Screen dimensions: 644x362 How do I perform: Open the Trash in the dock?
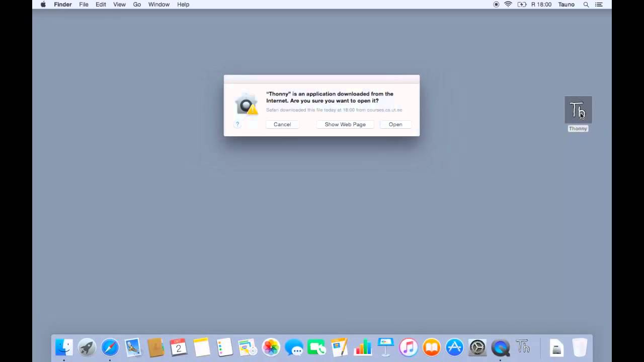coord(580,347)
